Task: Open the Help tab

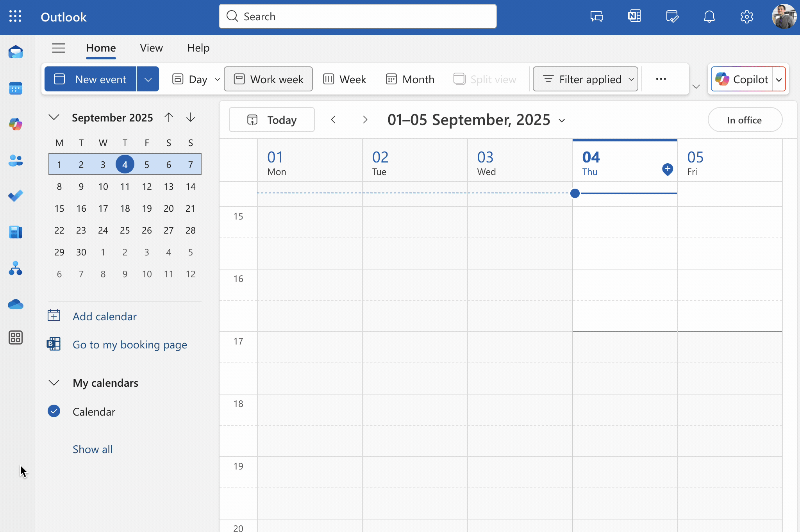Action: (x=198, y=48)
